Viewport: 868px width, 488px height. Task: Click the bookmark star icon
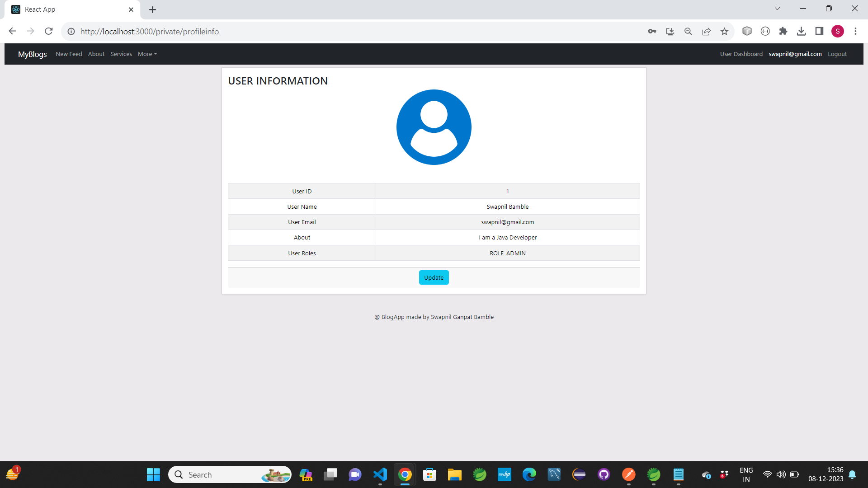(x=724, y=31)
